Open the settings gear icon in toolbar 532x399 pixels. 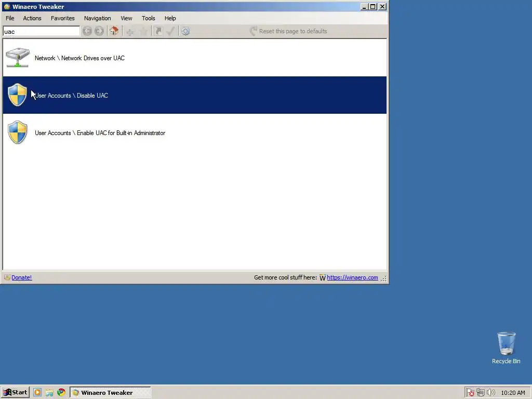[185, 32]
